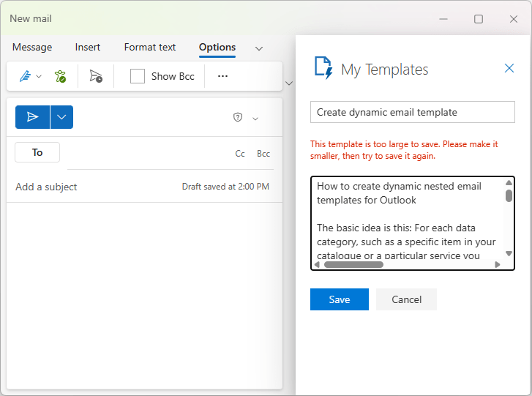Expand the ribbon display chevron

(x=288, y=83)
